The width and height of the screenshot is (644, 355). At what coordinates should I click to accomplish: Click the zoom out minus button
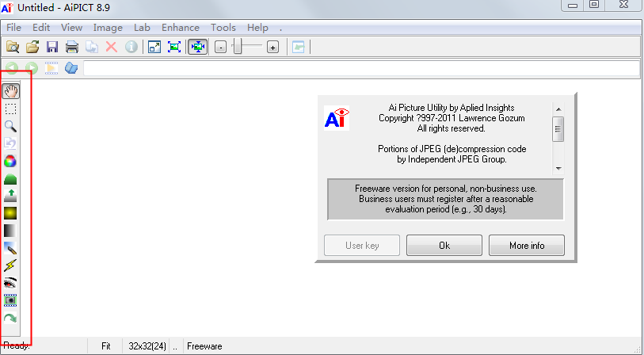(220, 48)
